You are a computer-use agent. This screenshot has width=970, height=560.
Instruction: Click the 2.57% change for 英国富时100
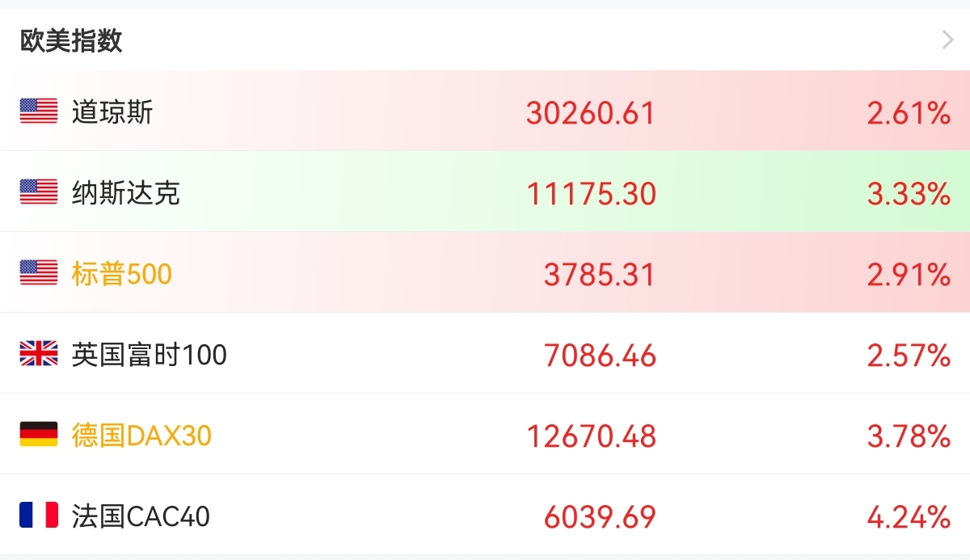908,356
